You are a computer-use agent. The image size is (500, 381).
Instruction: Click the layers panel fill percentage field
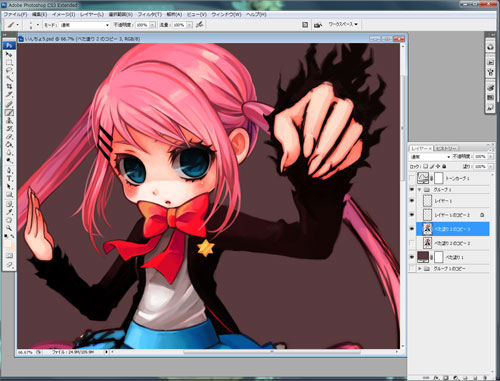click(x=480, y=166)
